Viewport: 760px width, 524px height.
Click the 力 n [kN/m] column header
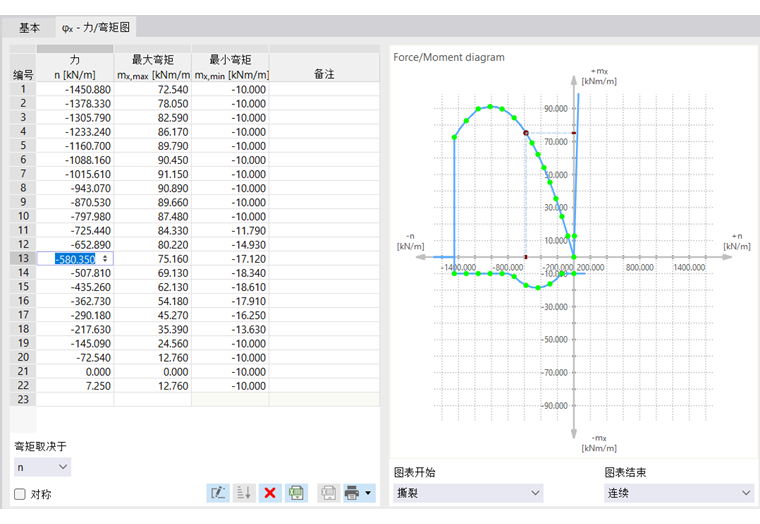click(x=75, y=67)
